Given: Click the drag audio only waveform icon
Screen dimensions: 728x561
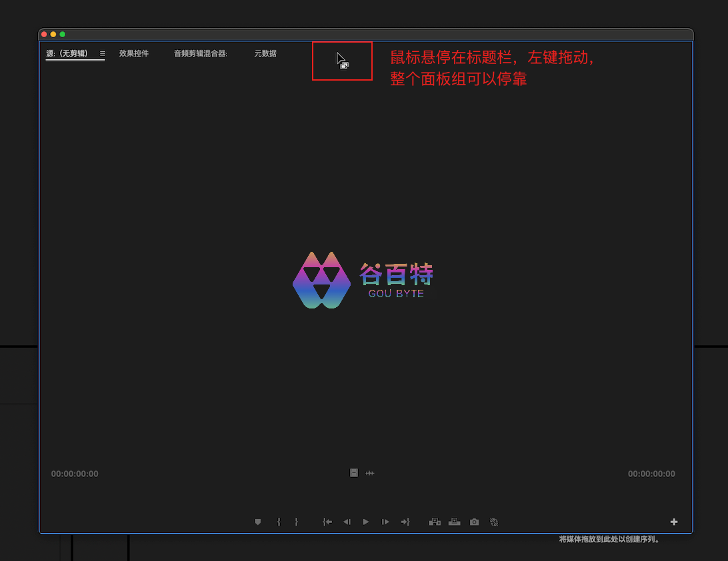Looking at the screenshot, I should [x=370, y=473].
